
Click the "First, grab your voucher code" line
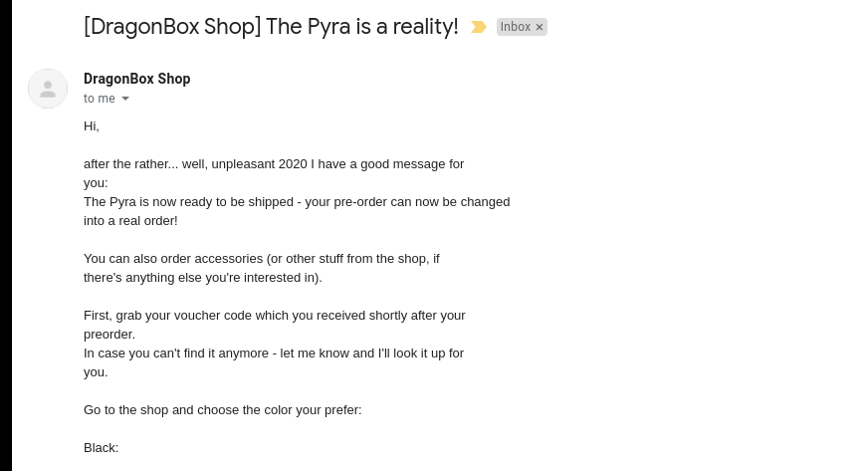pos(275,316)
